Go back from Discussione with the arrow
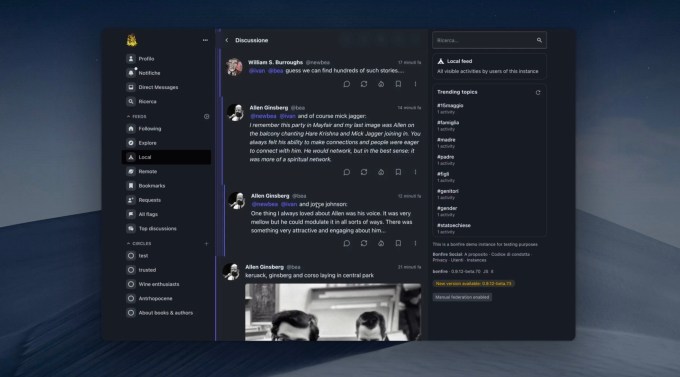Viewport: 680px width, 377px height. pyautogui.click(x=227, y=40)
